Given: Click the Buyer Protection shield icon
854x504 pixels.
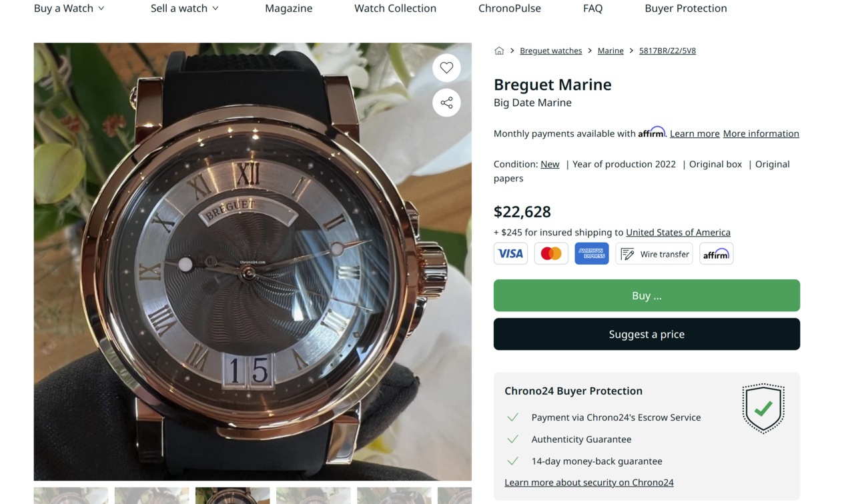Looking at the screenshot, I should (763, 408).
